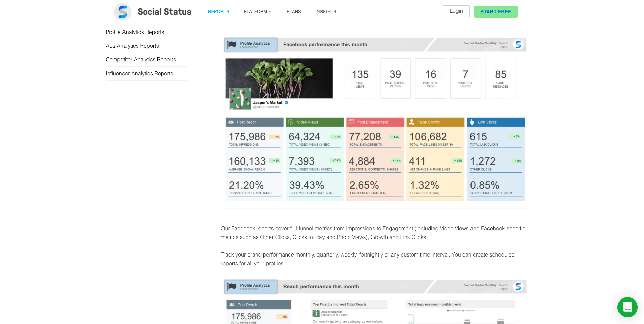The image size is (644, 324).
Task: Open the Insights menu item
Action: tap(326, 11)
